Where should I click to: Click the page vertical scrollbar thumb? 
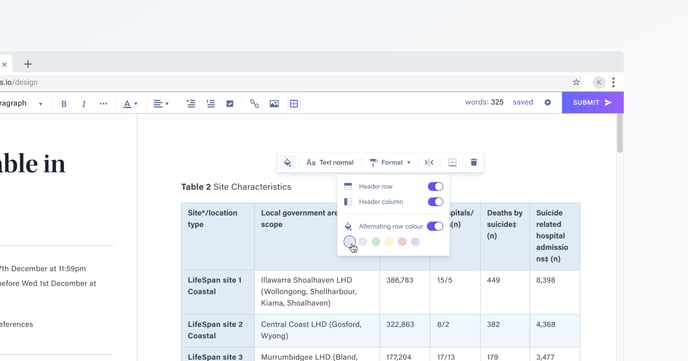point(620,133)
